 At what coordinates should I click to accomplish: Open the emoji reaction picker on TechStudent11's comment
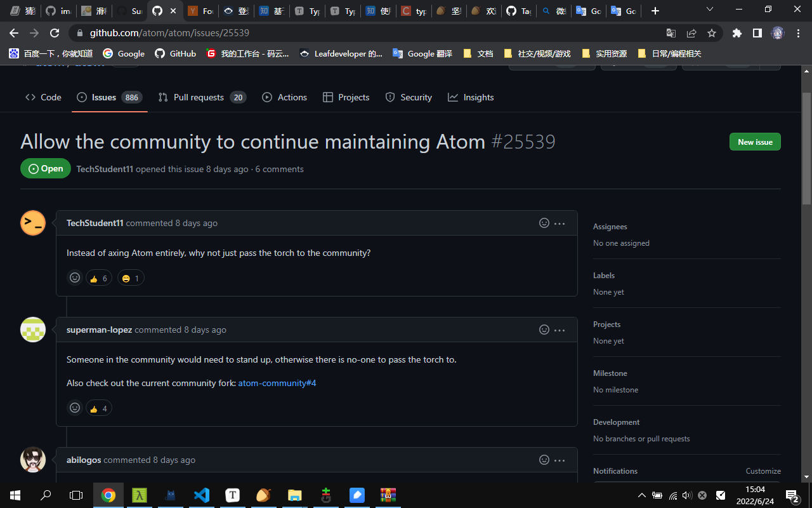point(544,223)
